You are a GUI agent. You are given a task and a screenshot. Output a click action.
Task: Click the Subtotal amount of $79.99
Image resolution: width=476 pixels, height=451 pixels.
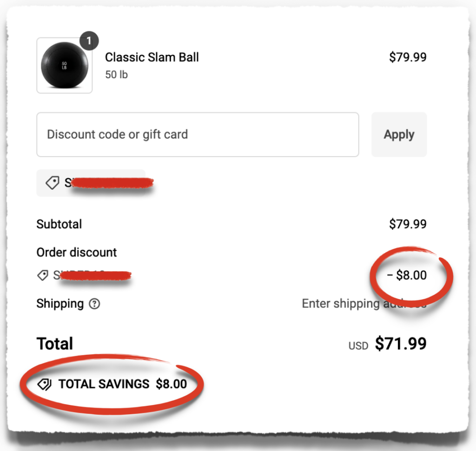tap(408, 224)
